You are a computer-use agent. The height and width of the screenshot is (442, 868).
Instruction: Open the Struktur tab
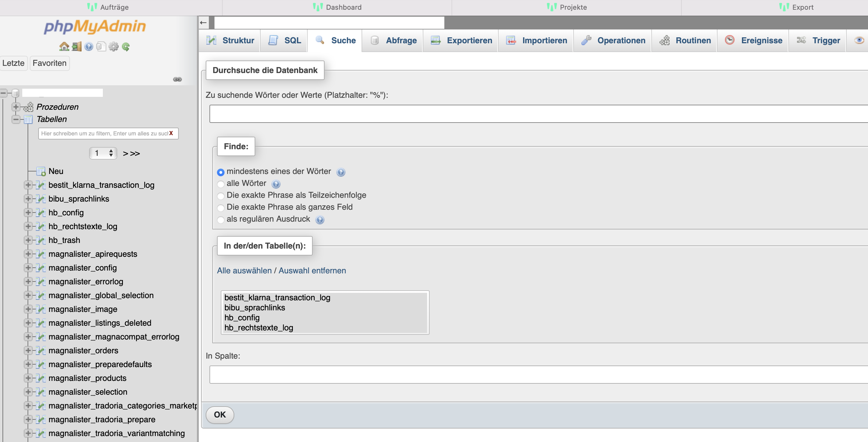tap(230, 40)
